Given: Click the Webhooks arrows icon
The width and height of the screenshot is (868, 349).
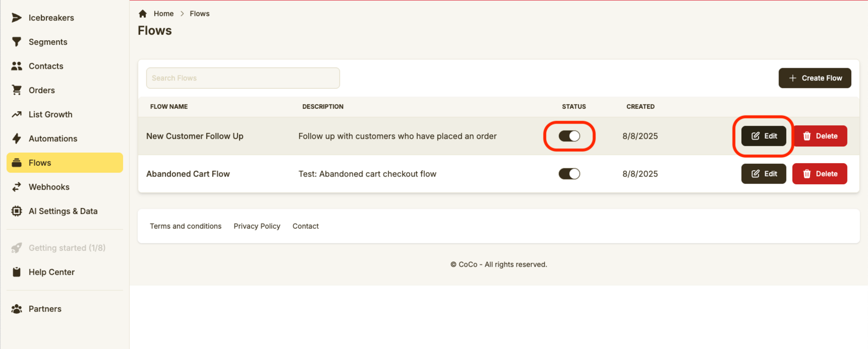Looking at the screenshot, I should (x=17, y=187).
